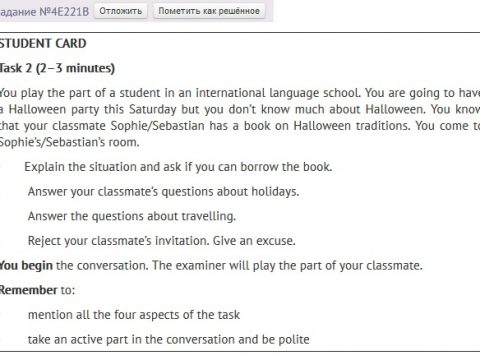480x360 pixels.
Task: Click the Отложить button
Action: click(x=121, y=11)
